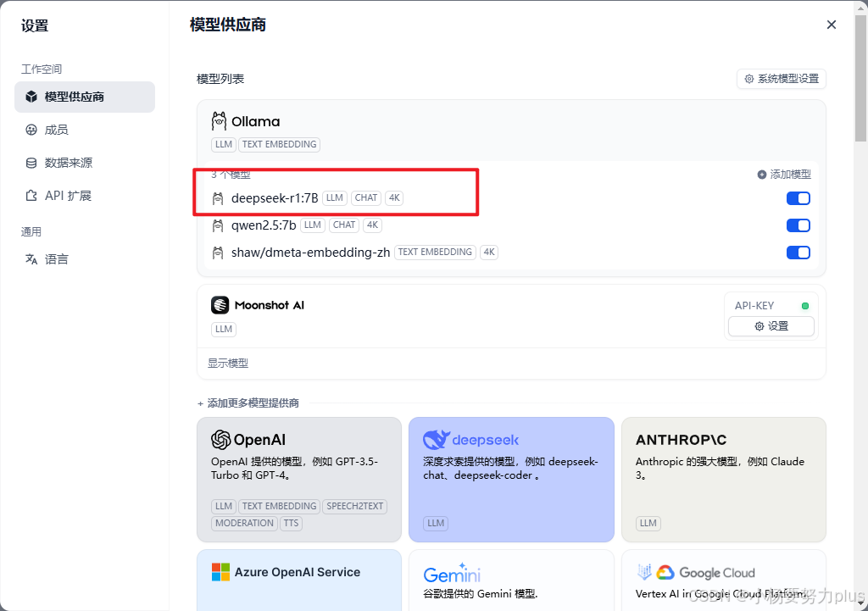Click the llama icon beside qwen2.5:7b
This screenshot has height=611, width=868.
pos(218,225)
